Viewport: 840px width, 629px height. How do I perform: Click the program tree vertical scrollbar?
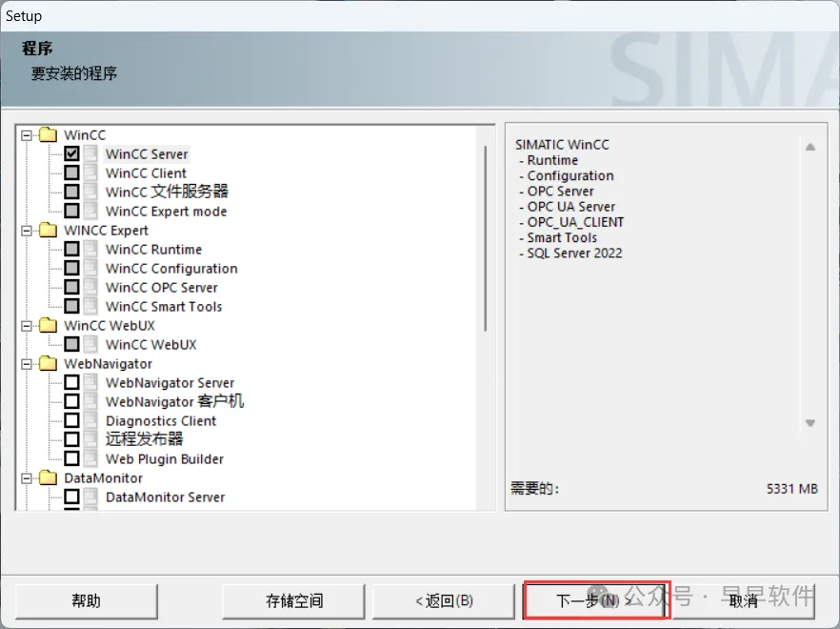click(x=486, y=238)
